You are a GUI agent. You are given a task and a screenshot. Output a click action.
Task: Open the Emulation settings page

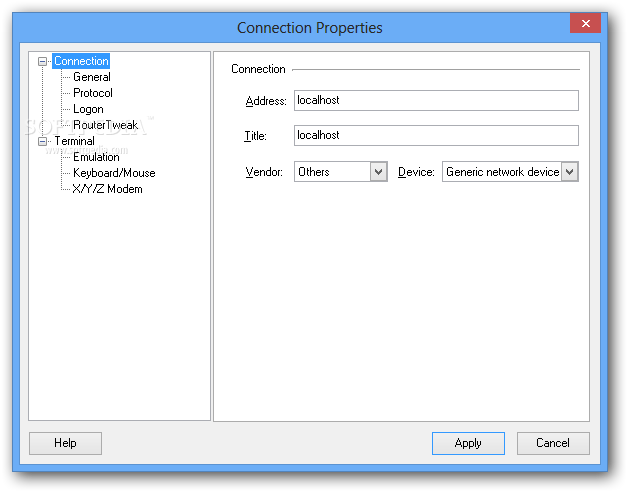pyautogui.click(x=96, y=157)
